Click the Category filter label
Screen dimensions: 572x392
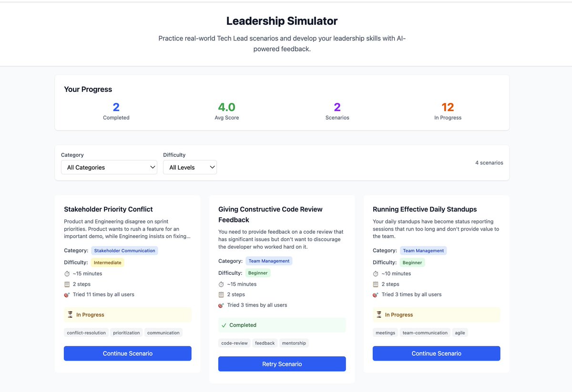[72, 155]
